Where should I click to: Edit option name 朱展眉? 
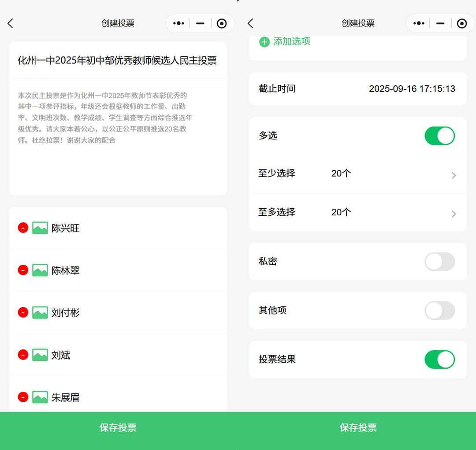click(x=66, y=397)
